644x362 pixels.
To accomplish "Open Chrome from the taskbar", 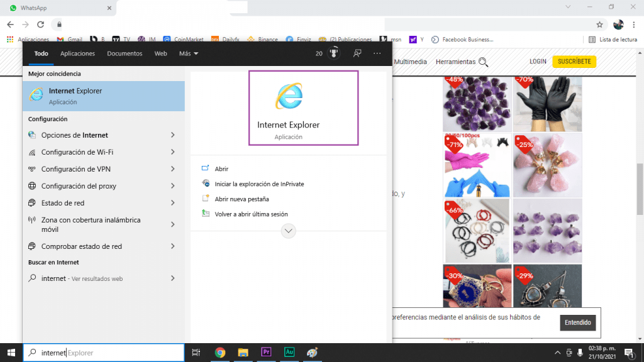I will [x=220, y=353].
